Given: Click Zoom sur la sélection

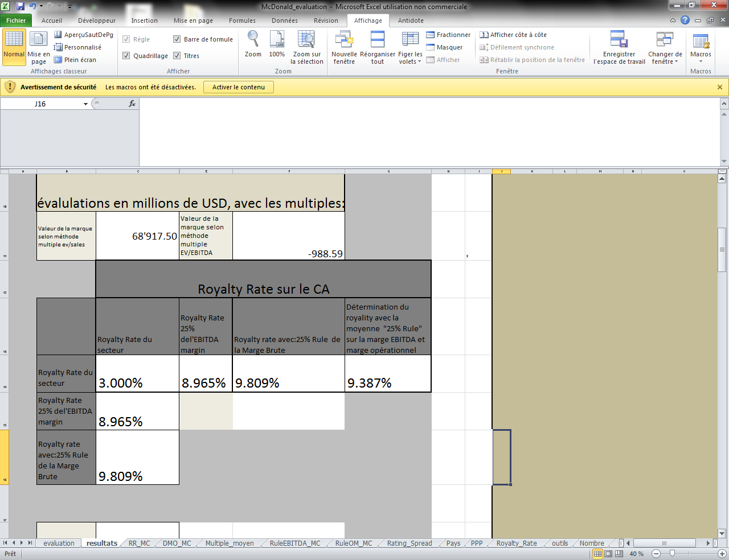Looking at the screenshot, I should coord(306,48).
